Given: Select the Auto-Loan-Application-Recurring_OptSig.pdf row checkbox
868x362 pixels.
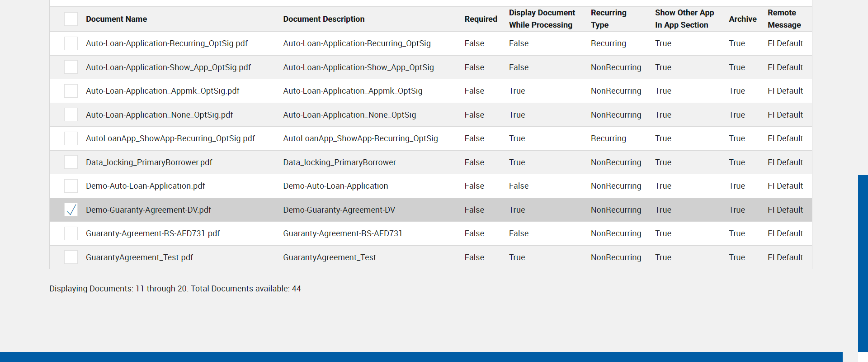Looking at the screenshot, I should pyautogui.click(x=71, y=43).
